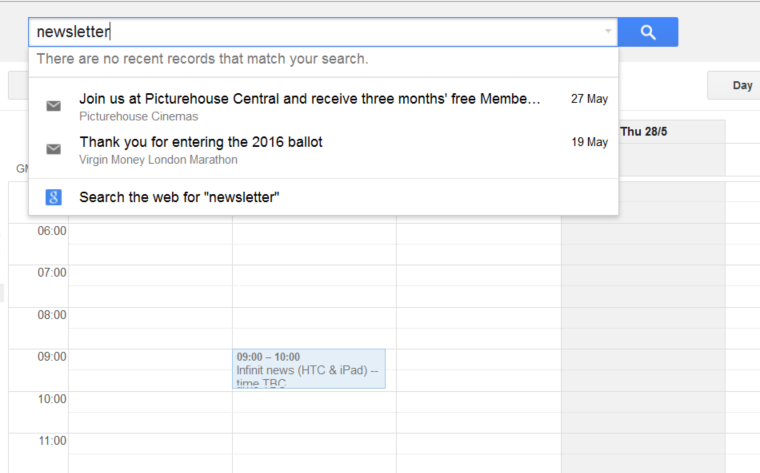
Task: Click inside the newsletter search field
Action: [315, 32]
